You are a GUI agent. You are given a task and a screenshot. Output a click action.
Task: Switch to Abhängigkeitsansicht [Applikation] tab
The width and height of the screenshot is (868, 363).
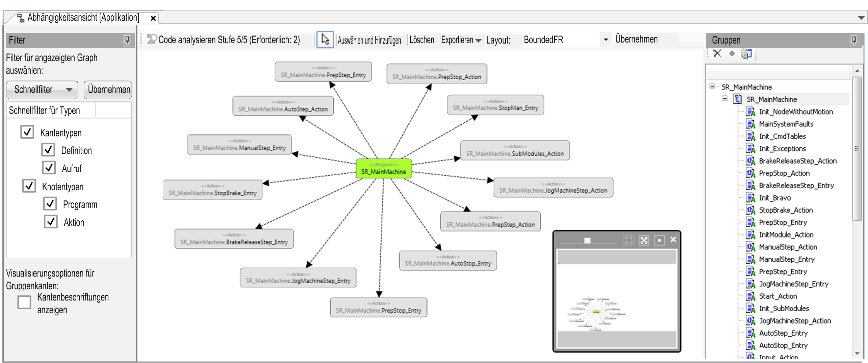tap(83, 18)
